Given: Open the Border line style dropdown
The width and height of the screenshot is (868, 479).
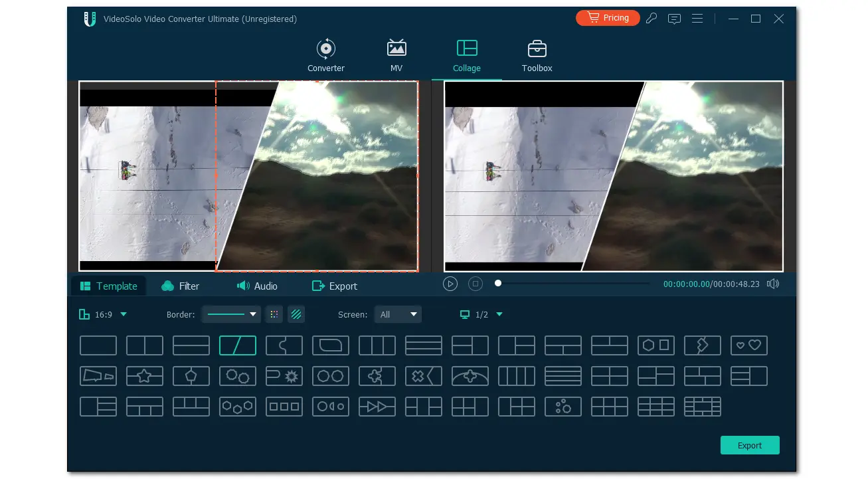Looking at the screenshot, I should [x=231, y=314].
